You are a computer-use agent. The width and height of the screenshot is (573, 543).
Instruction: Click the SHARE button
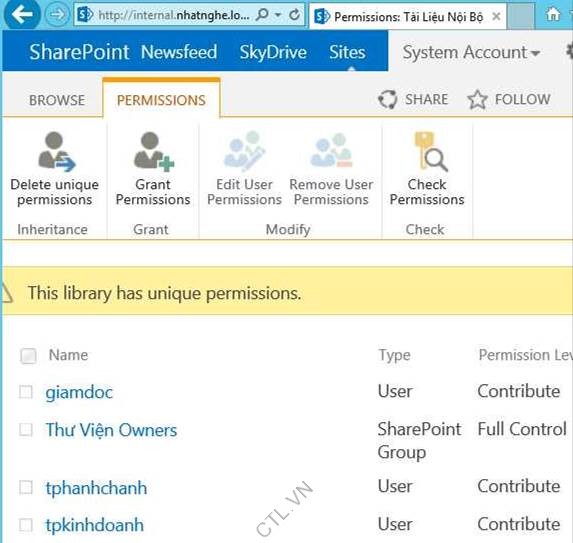pos(413,99)
